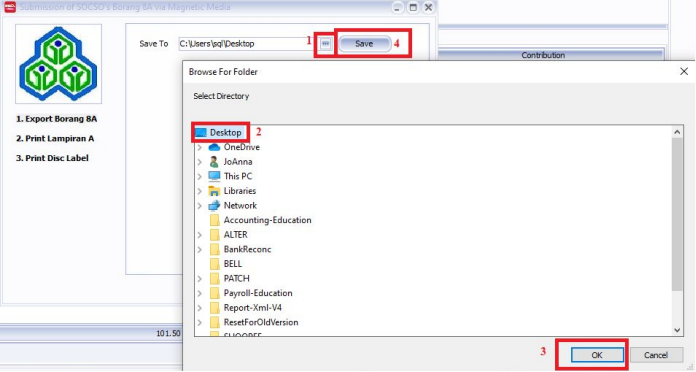Select the OneDrive cloud icon
Screen dimensions: 696x372
[x=214, y=147]
